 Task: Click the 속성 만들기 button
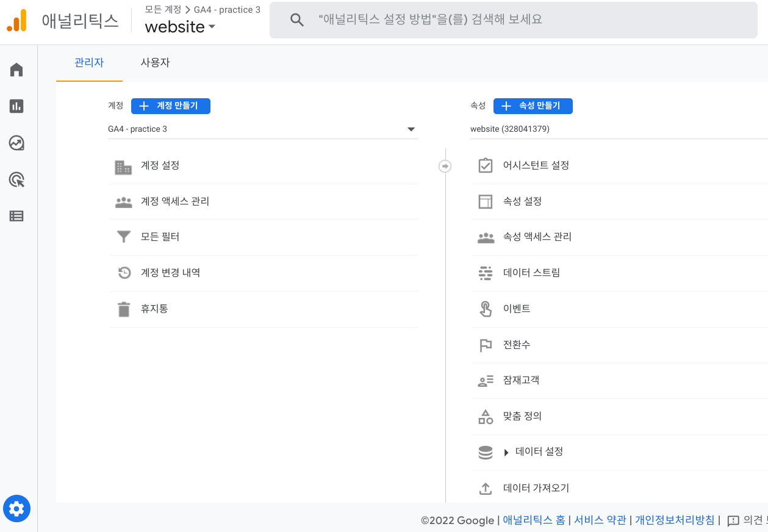pyautogui.click(x=533, y=106)
